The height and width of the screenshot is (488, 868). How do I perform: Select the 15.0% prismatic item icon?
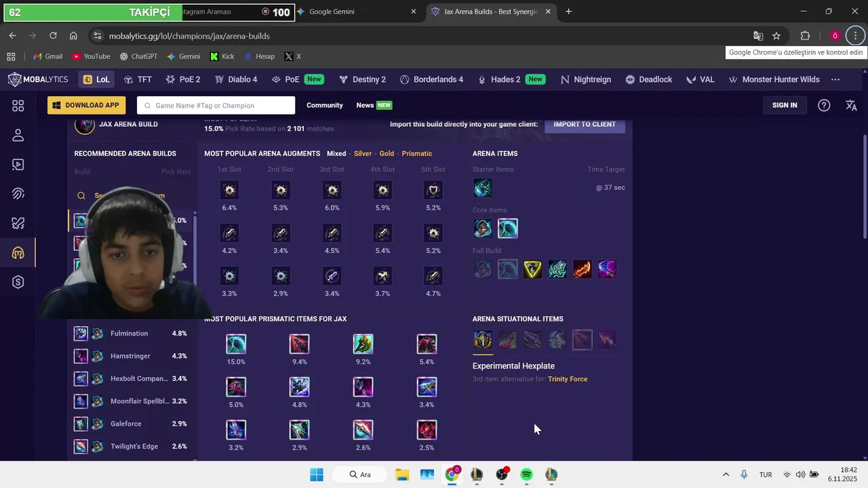pos(236,344)
